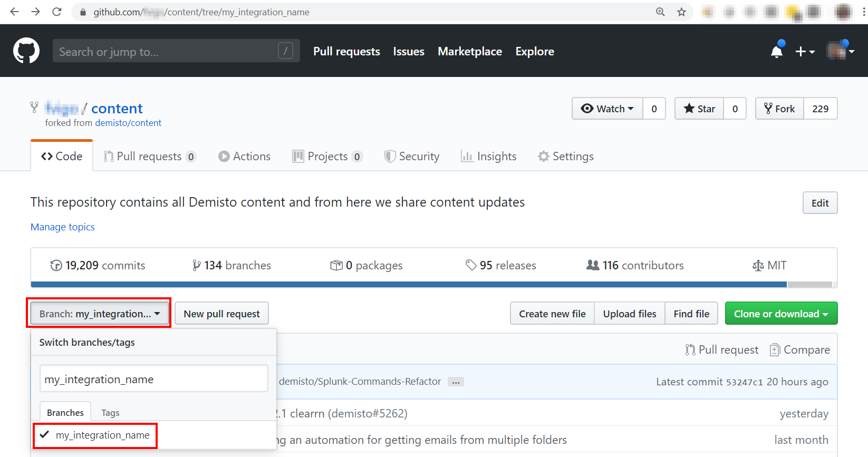Open the plus create-new dropdown
Screen dimensions: 868x457
point(805,51)
